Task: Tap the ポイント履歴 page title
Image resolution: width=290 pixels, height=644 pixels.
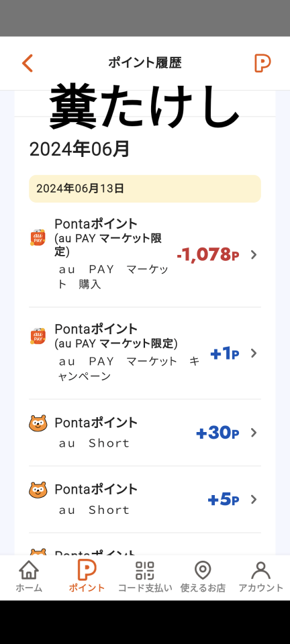Action: [x=144, y=63]
